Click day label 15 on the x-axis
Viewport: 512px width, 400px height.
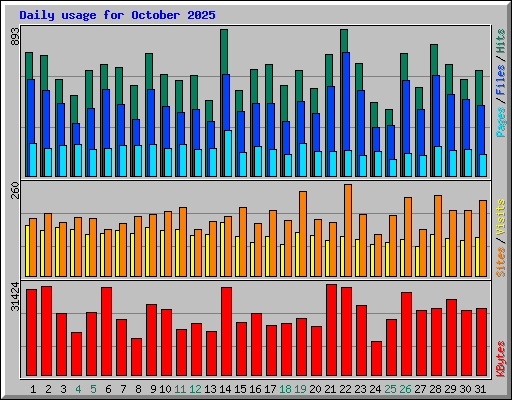(x=240, y=389)
